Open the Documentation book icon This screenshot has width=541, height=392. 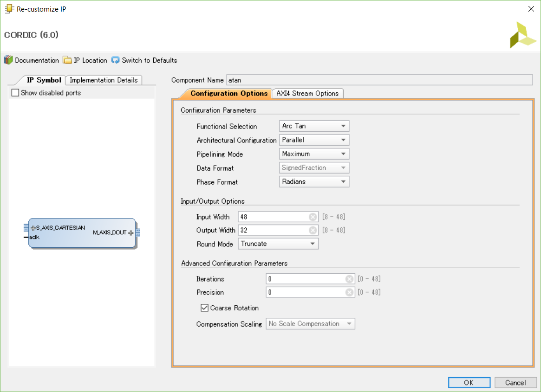click(x=8, y=60)
